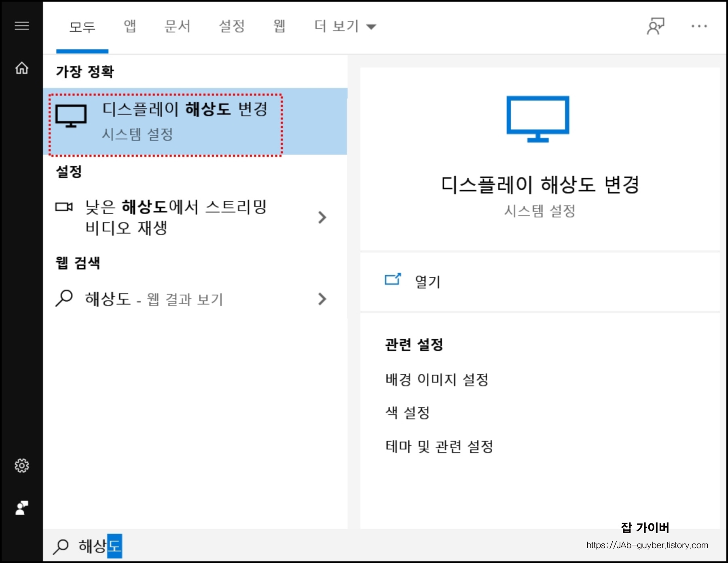
Task: Open 테마 및 관련 설정 link
Action: coord(440,447)
